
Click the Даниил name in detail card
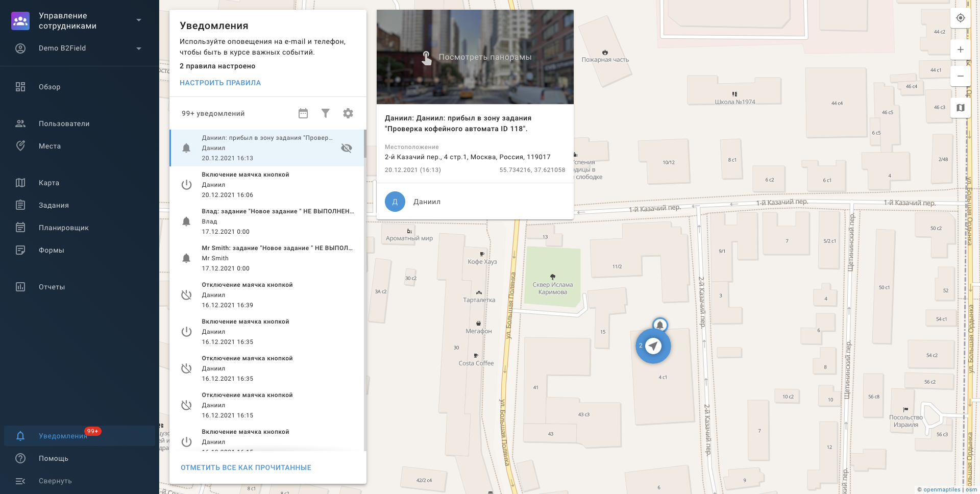(427, 202)
